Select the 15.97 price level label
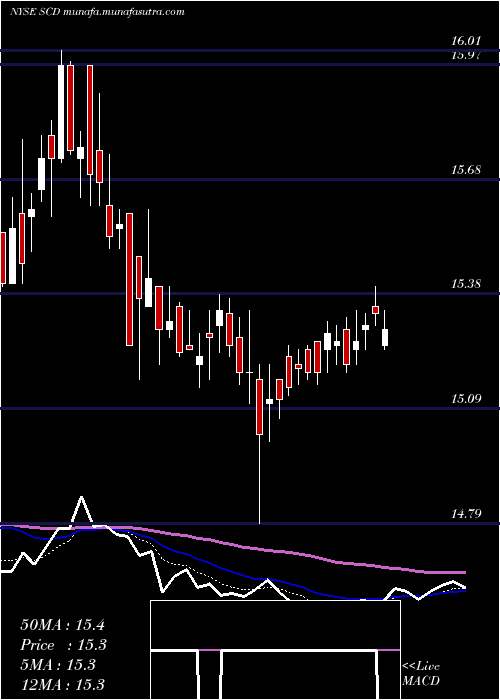This screenshot has width=500, height=700. (466, 56)
